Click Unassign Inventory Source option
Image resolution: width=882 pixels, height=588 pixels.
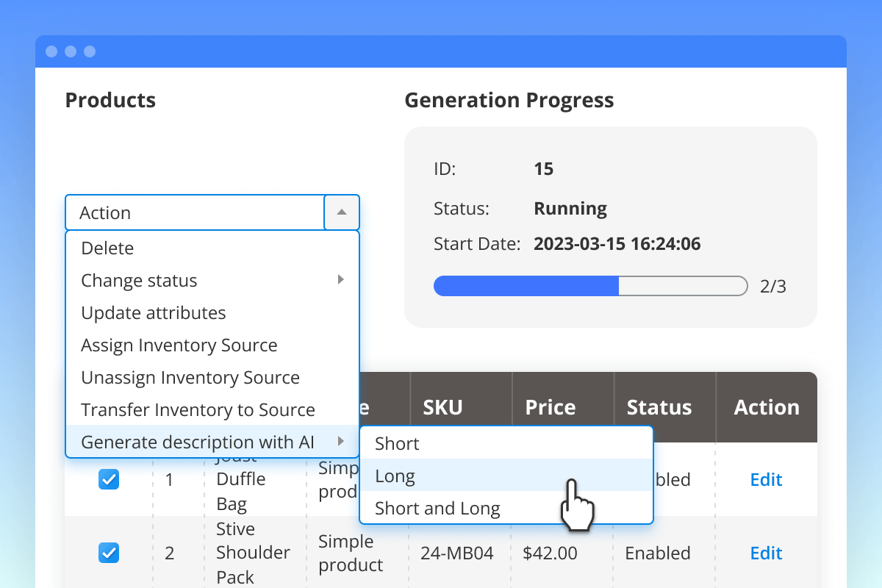(x=190, y=378)
